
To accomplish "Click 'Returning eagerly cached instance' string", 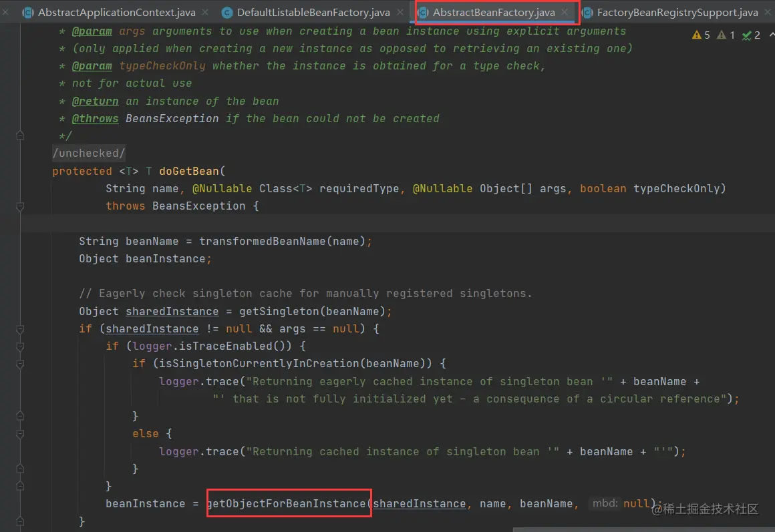I will tap(430, 381).
